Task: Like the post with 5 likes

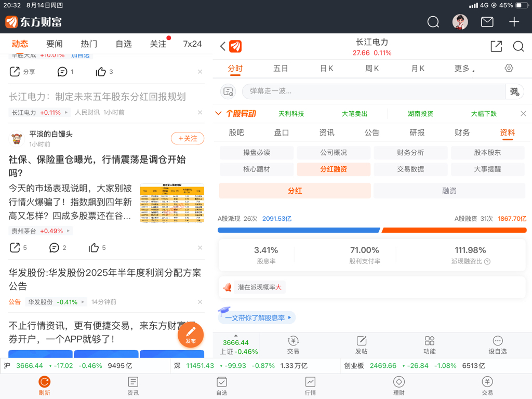Action: coord(97,248)
